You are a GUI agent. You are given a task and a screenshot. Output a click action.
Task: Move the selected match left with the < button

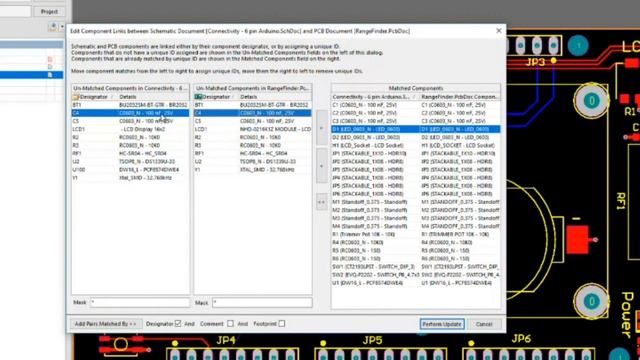pyautogui.click(x=322, y=166)
